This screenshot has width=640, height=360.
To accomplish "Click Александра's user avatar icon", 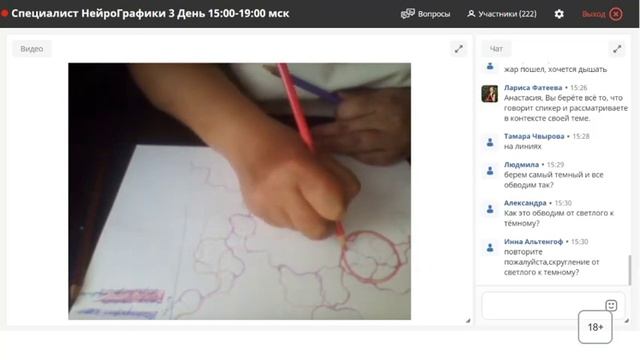I will 490,209.
